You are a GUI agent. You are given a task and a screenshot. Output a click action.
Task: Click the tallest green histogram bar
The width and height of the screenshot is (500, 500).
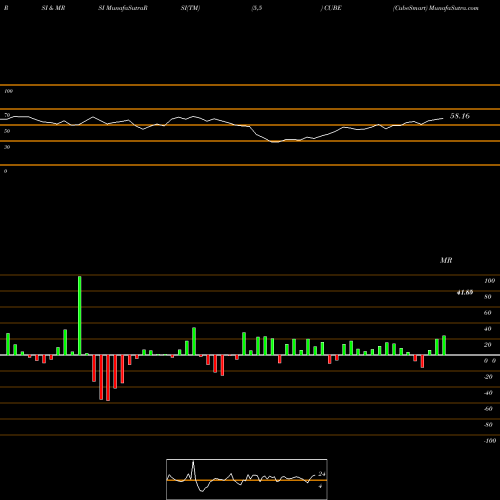pyautogui.click(x=80, y=315)
